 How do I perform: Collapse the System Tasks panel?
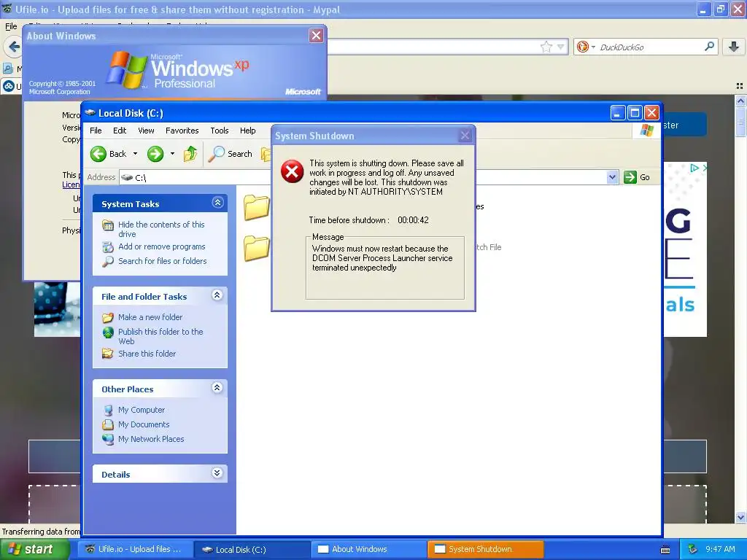217,203
